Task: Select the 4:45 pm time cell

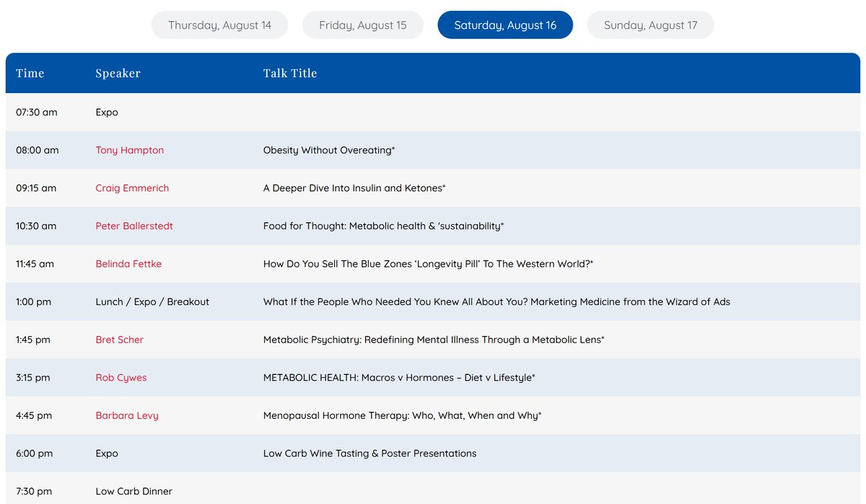Action: [x=34, y=415]
